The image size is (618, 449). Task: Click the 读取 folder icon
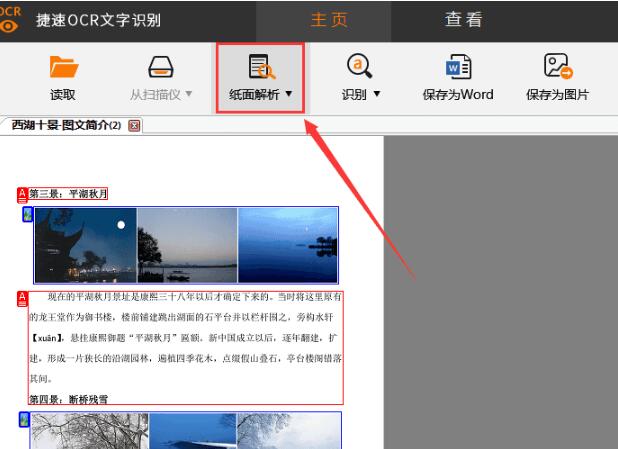[64, 67]
